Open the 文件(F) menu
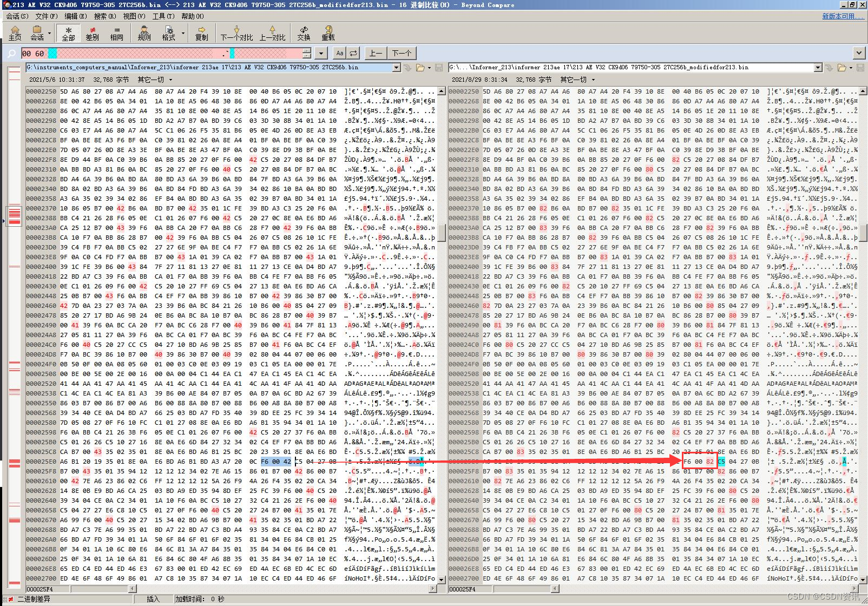Screen dimensions: 868x606 47,16
